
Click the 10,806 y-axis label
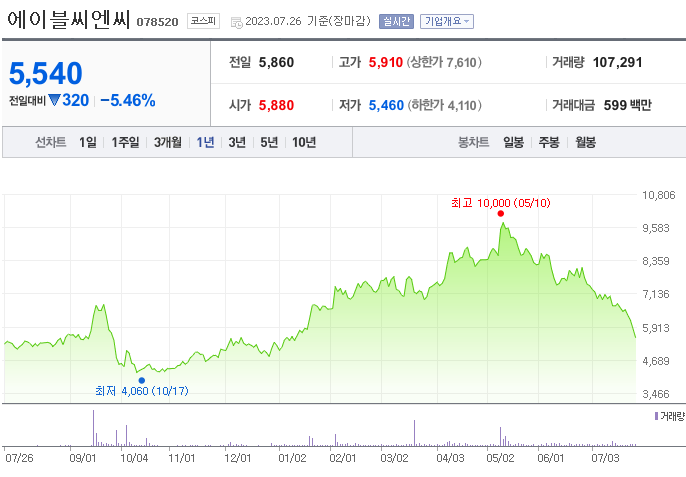(658, 195)
